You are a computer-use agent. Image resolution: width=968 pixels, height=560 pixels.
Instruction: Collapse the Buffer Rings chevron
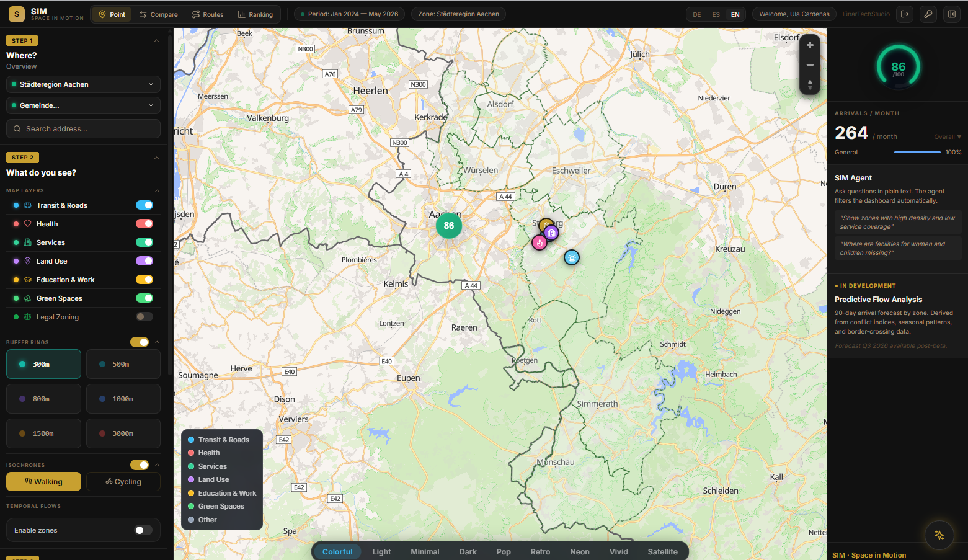coord(157,342)
